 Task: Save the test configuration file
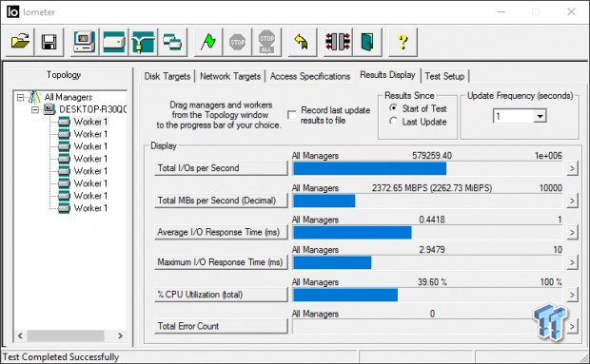point(49,42)
